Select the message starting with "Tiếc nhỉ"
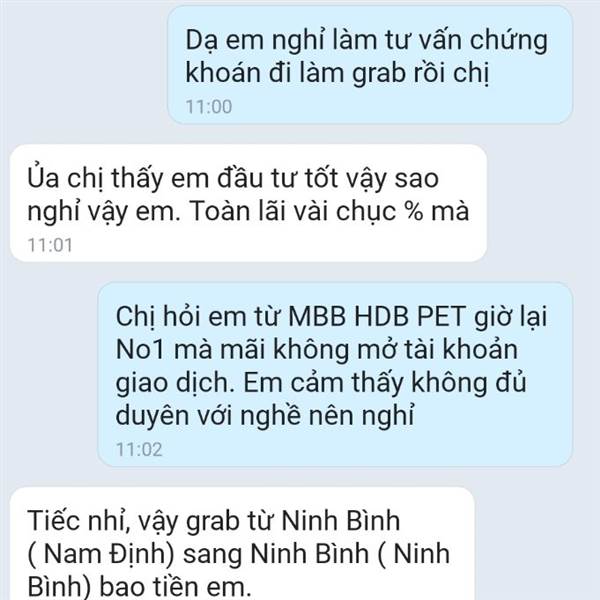 coord(242,544)
